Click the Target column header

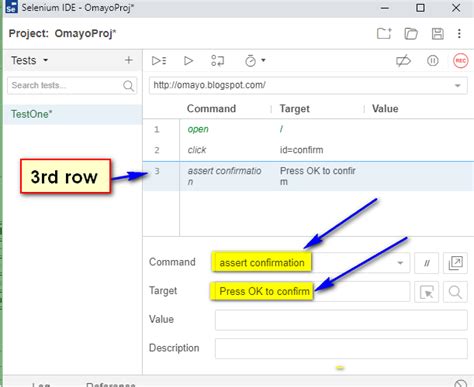295,109
